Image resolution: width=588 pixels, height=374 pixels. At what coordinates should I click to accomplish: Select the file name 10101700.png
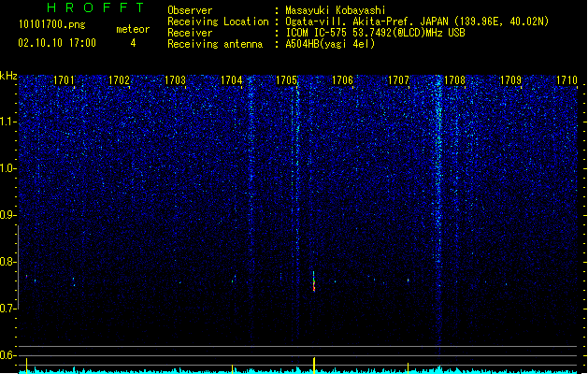52,25
